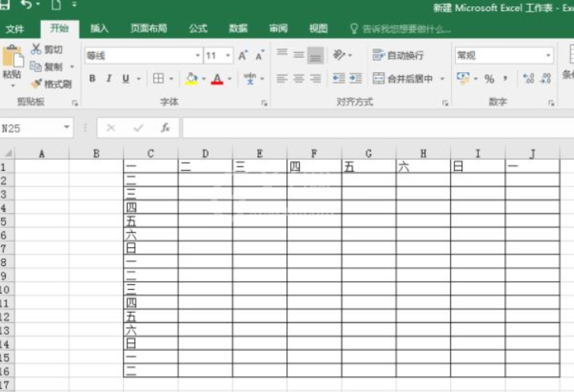Switch to the 页面布局 Page Layout tab
The height and width of the screenshot is (392, 574).
(148, 29)
